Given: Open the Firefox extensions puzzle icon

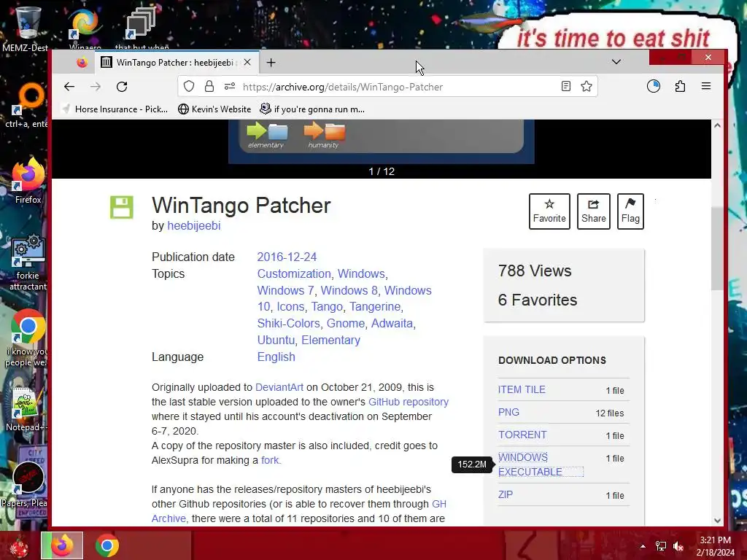Looking at the screenshot, I should tap(680, 86).
